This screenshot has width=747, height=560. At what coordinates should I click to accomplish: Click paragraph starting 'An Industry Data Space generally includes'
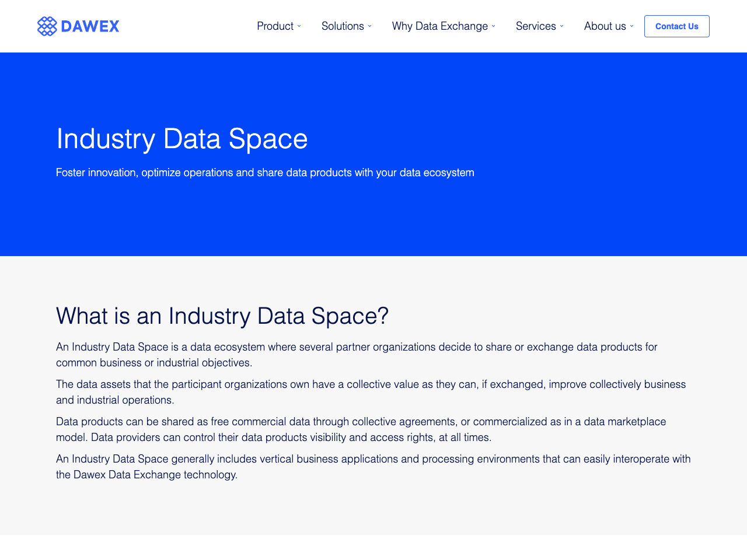[373, 467]
